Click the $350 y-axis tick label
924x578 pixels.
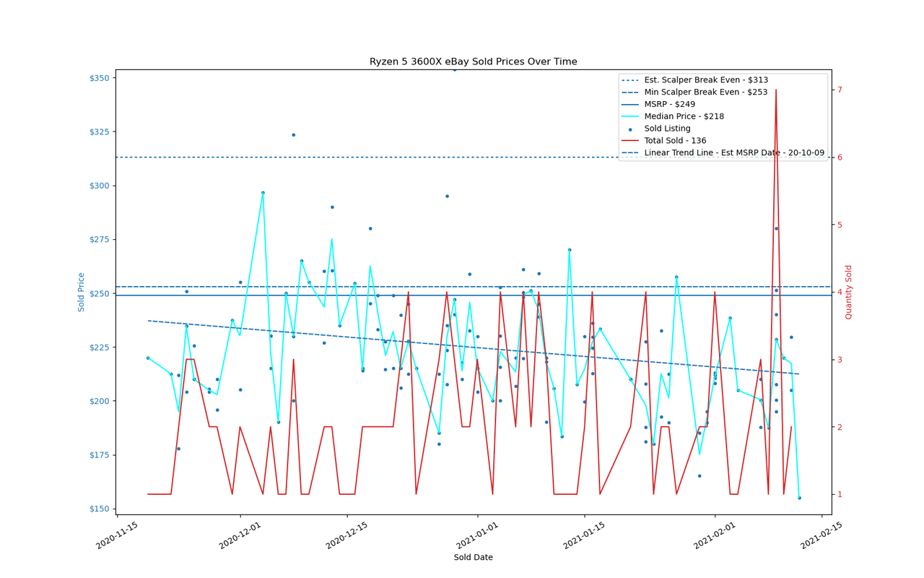(98, 77)
